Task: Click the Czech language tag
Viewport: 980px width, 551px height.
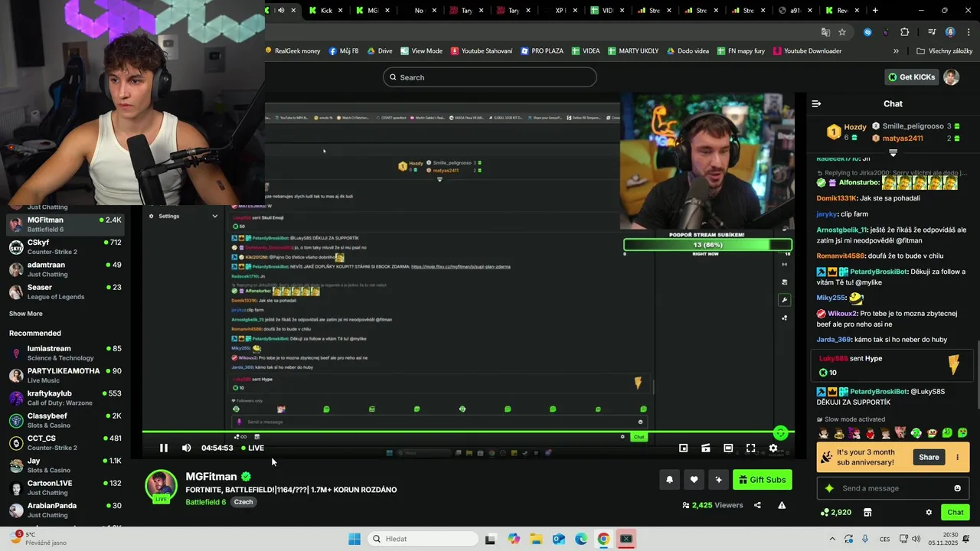Action: 243,502
